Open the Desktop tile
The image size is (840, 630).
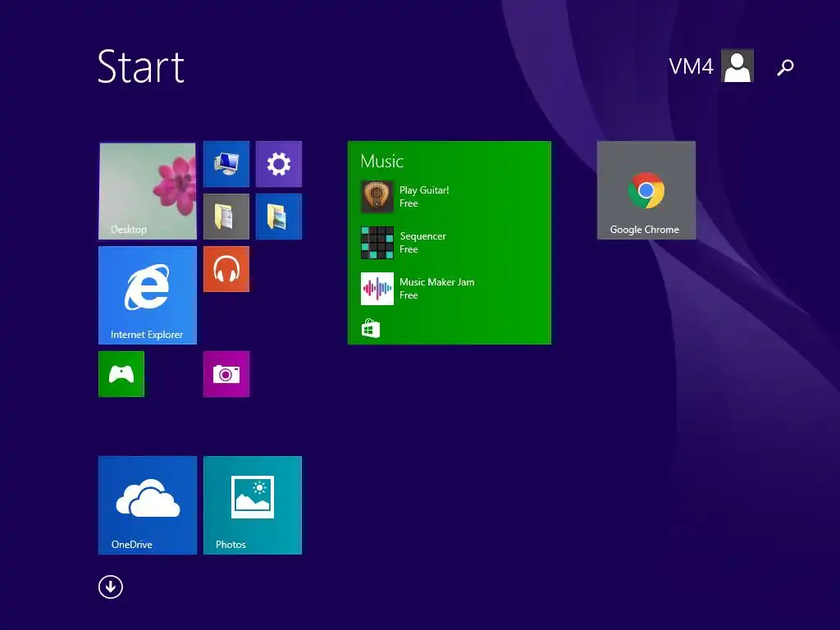[148, 190]
